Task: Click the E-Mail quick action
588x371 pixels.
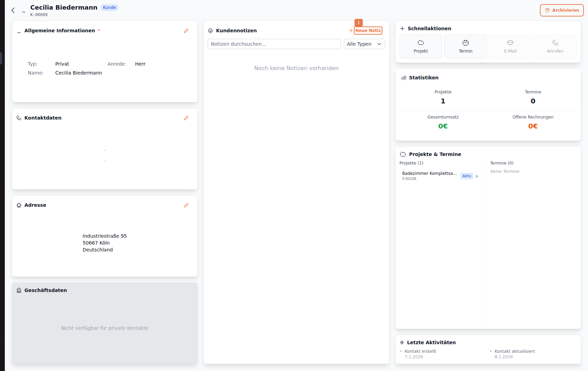Action: [x=510, y=47]
